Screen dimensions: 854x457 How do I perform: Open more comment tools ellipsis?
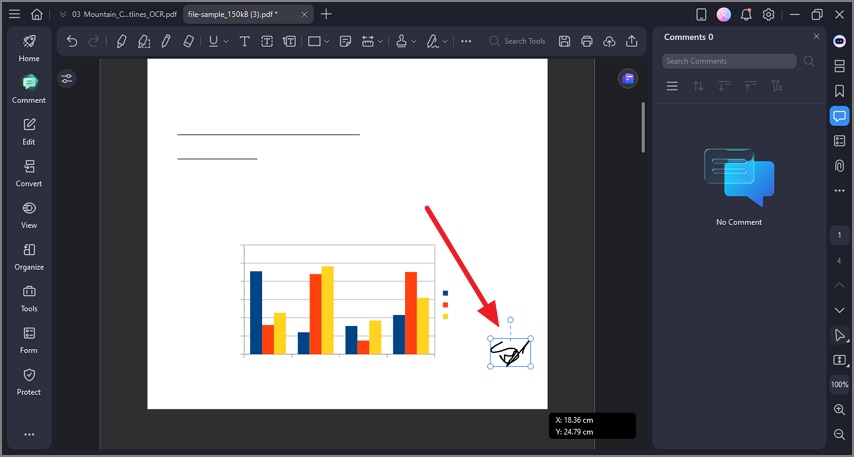466,41
